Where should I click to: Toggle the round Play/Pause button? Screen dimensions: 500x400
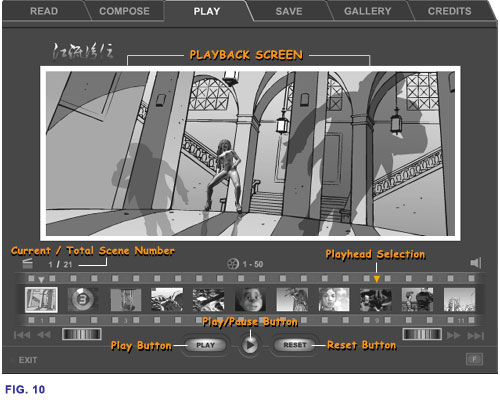point(250,345)
